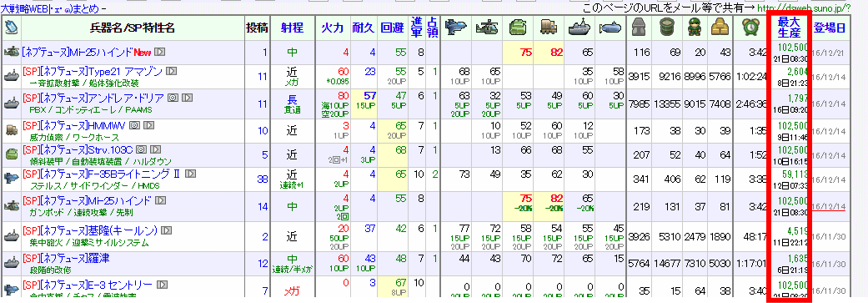This screenshot has height=303, width=868.
Task: Open [SP][ネプテューヌ]Type21 アマゾン weapon link
Action: [93, 72]
